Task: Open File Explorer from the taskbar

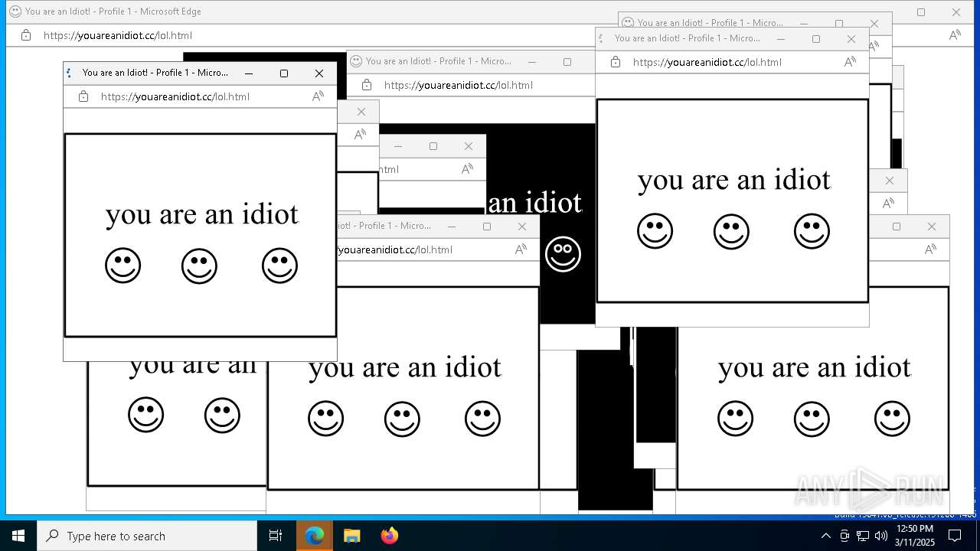Action: 351,536
